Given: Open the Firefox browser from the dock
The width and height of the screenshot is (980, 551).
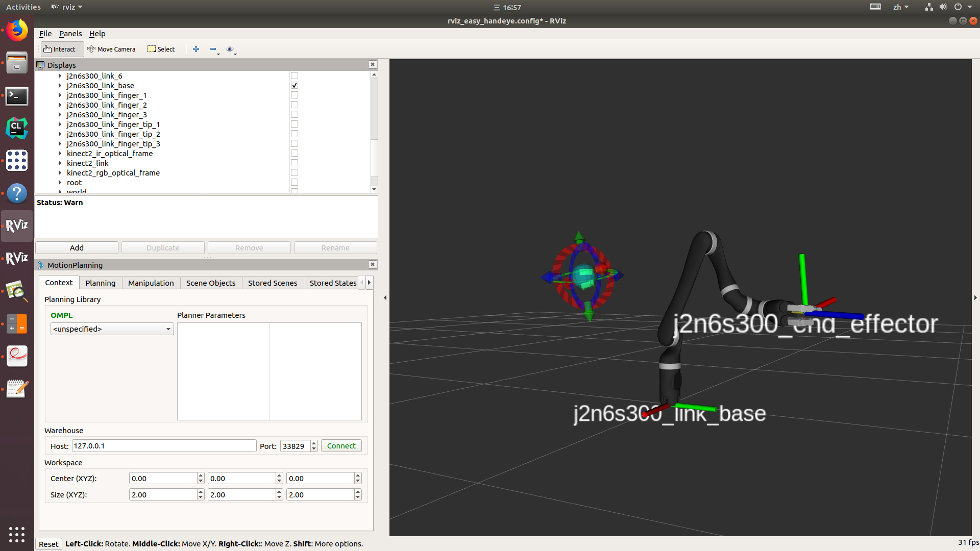Looking at the screenshot, I should click(17, 30).
